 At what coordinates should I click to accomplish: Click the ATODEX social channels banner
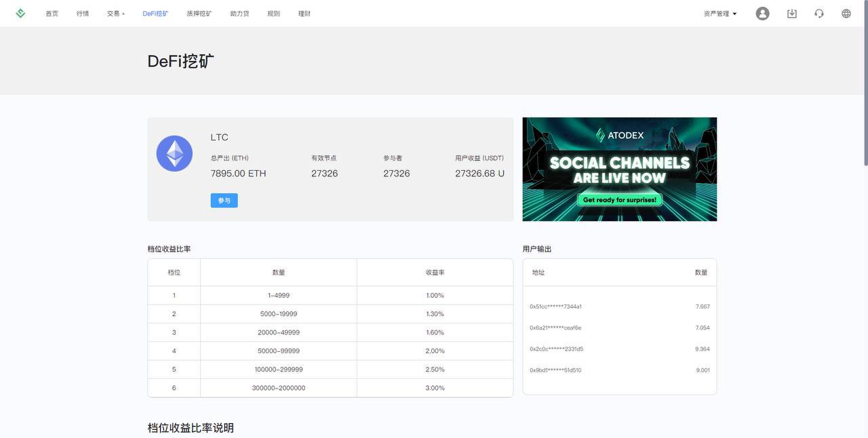tap(620, 170)
